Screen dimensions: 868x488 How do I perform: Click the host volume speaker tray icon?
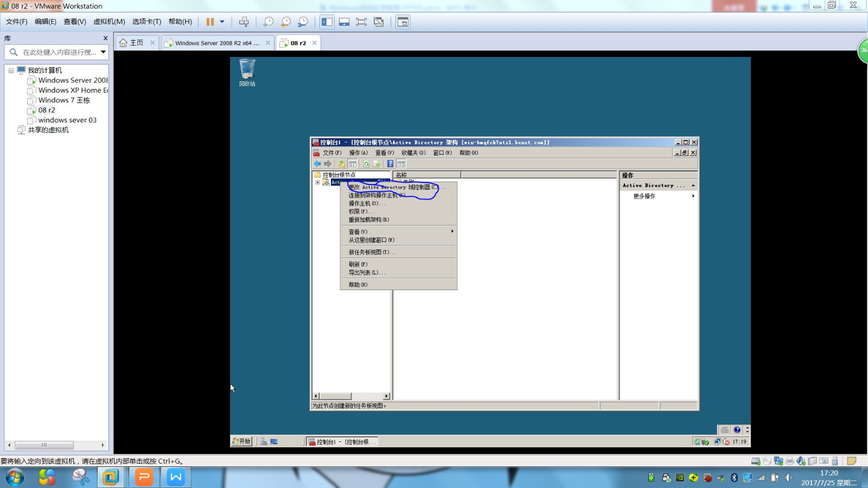pos(788,478)
